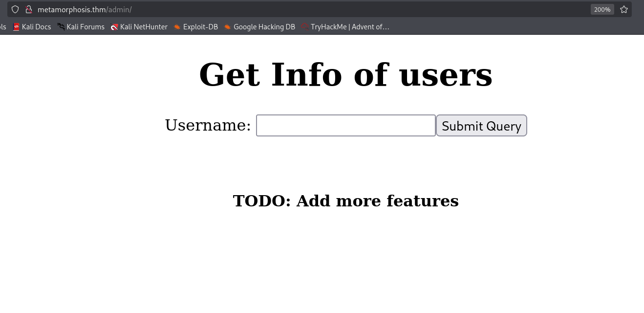Image resolution: width=644 pixels, height=313 pixels.
Task: Click the TryHackMe bookmark icon
Action: pos(304,27)
